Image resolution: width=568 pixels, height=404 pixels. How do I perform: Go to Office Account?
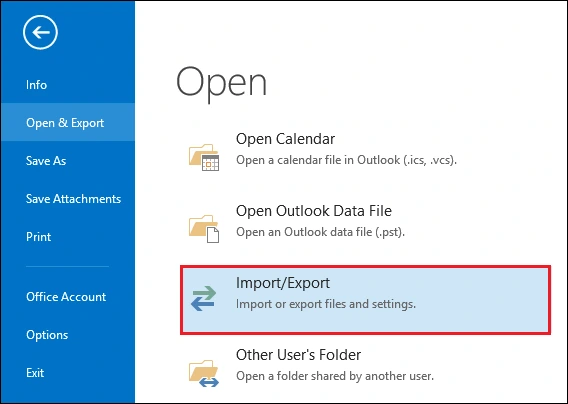(67, 297)
